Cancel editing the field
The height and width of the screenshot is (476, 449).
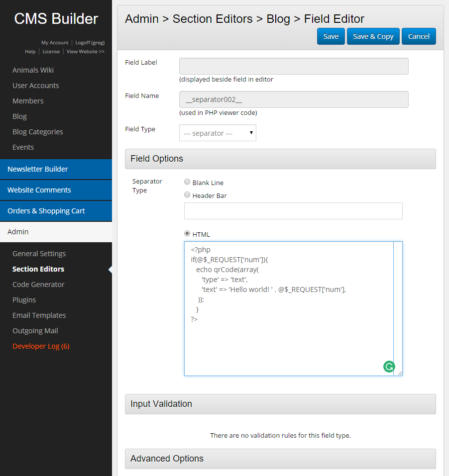pyautogui.click(x=419, y=36)
